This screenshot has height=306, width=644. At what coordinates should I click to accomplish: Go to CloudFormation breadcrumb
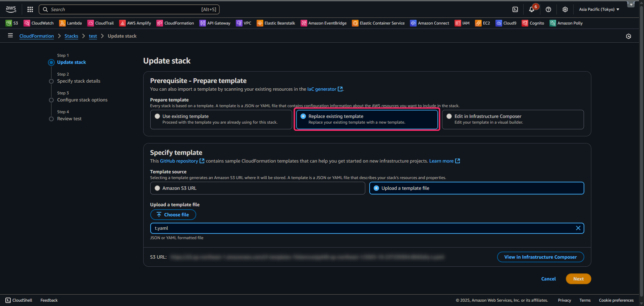37,36
